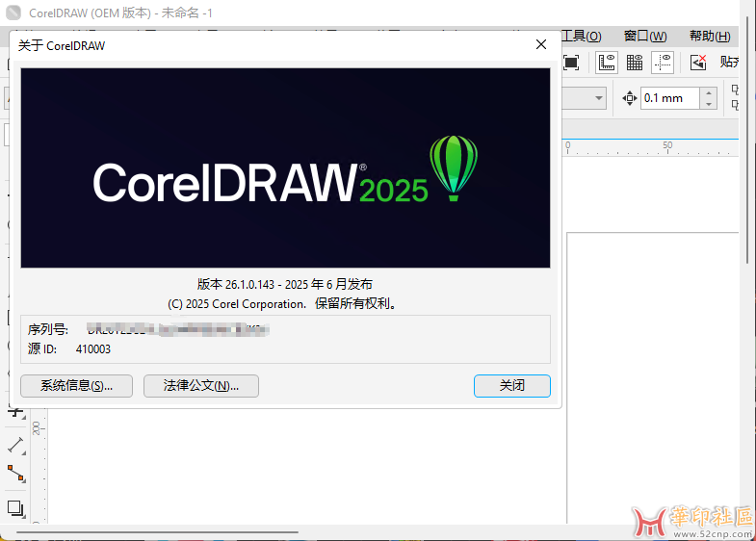Screen dimensions: 756x541
Task: Click the full-screen preview icon in the toolbar
Action: pyautogui.click(x=571, y=63)
